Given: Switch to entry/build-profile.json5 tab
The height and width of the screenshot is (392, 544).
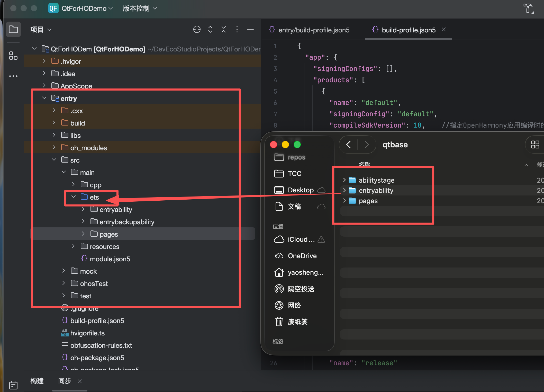Looking at the screenshot, I should [x=314, y=30].
